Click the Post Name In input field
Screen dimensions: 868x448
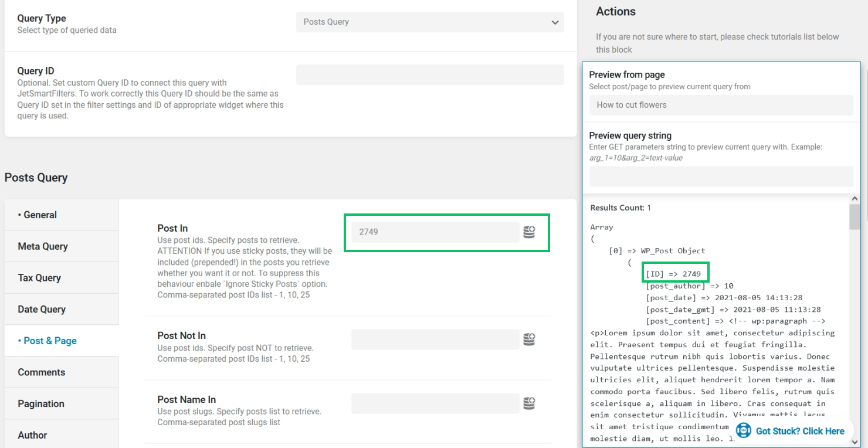pyautogui.click(x=435, y=403)
